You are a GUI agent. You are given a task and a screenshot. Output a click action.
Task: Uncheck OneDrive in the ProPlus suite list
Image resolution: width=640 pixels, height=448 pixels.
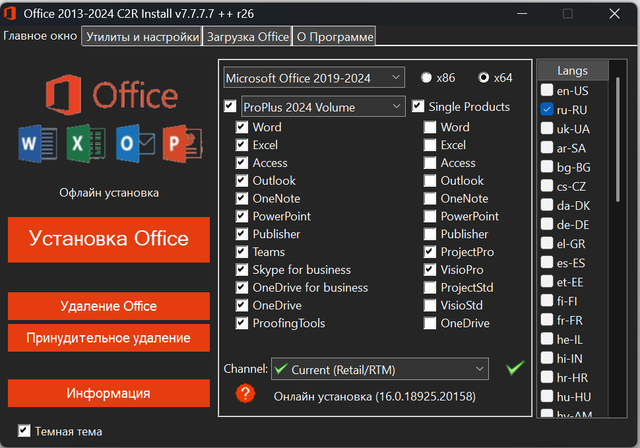[242, 305]
